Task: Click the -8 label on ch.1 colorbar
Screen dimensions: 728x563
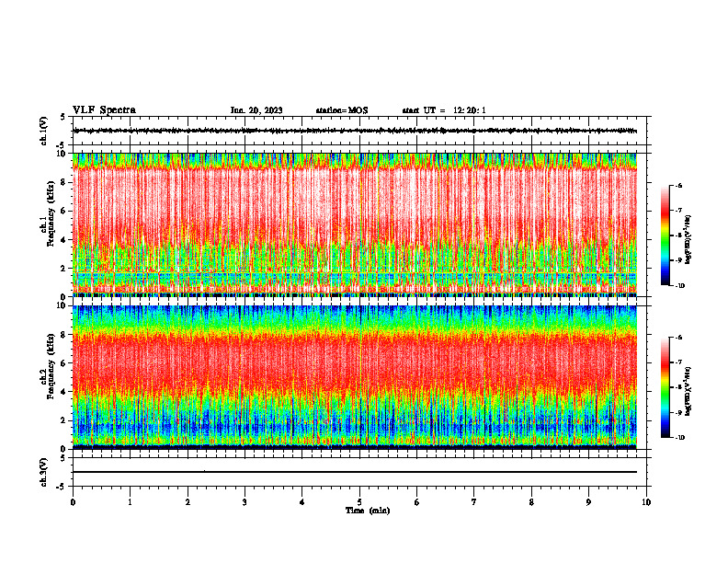Action: pos(678,236)
